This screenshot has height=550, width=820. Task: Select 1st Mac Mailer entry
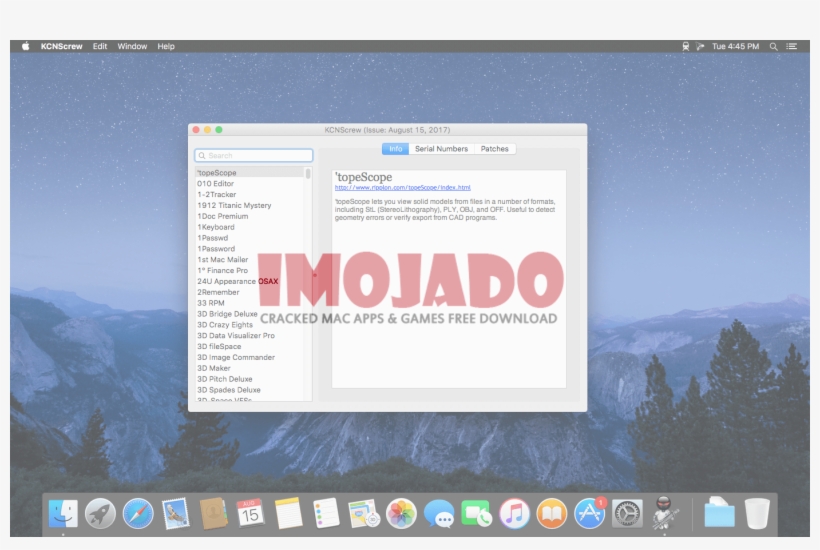pyautogui.click(x=250, y=259)
